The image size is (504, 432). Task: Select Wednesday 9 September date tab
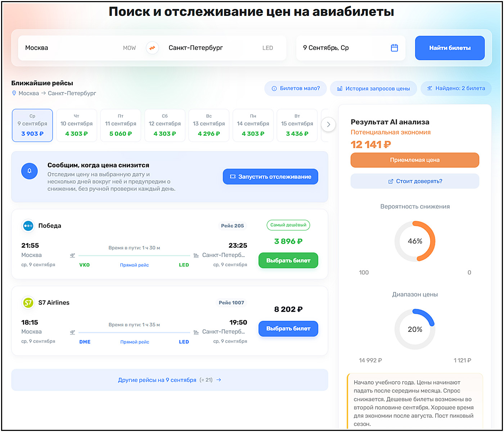pyautogui.click(x=32, y=125)
